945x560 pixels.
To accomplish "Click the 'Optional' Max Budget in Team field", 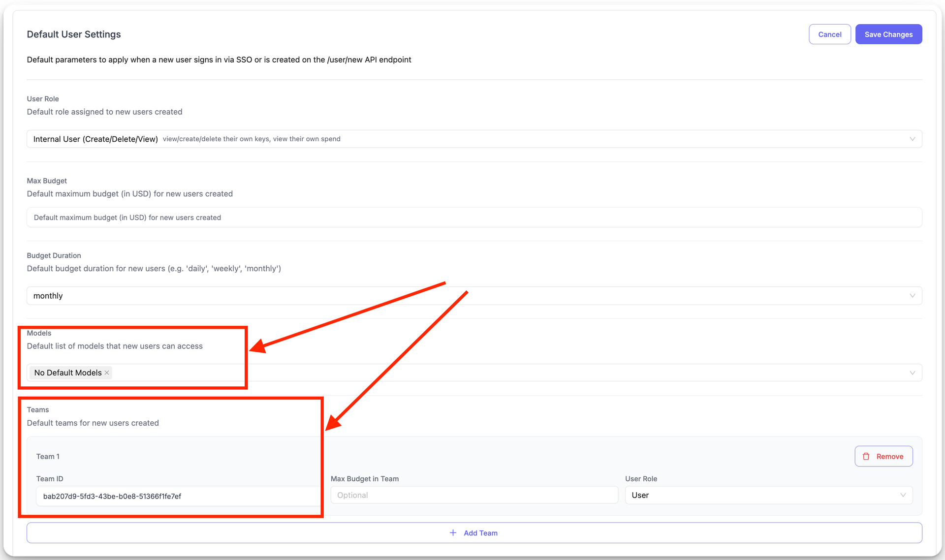I will (474, 495).
